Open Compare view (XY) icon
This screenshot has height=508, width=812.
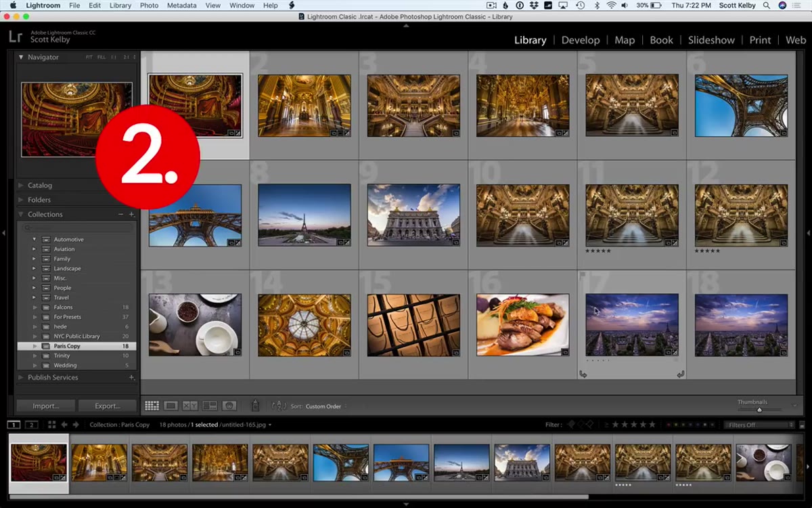click(x=190, y=406)
